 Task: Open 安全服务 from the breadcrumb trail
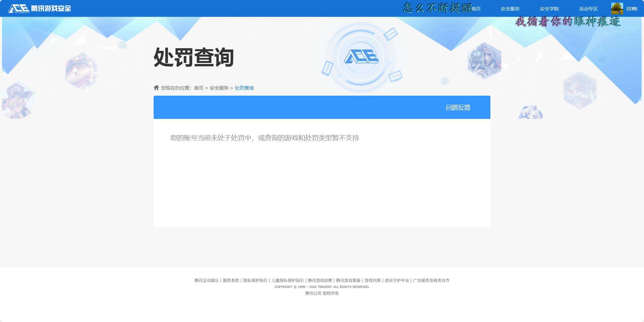tap(218, 88)
